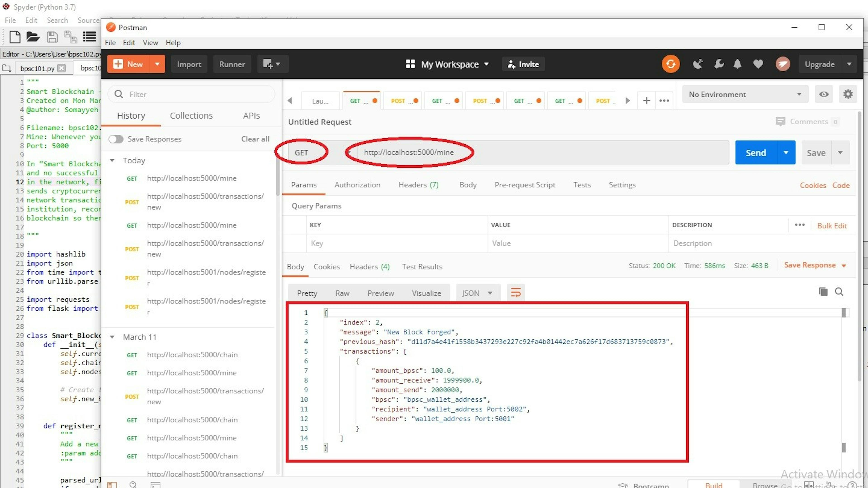Click the Postman sync refresh icon
The width and height of the screenshot is (868, 488).
(x=670, y=64)
